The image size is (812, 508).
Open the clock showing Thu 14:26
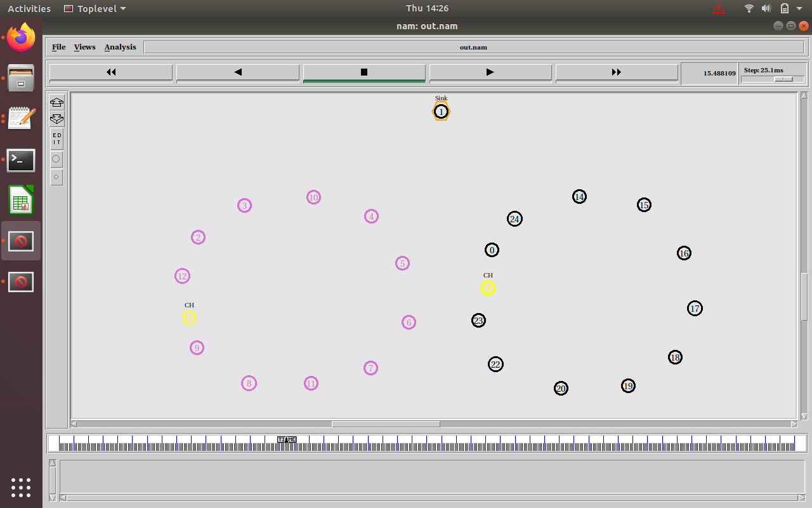427,8
